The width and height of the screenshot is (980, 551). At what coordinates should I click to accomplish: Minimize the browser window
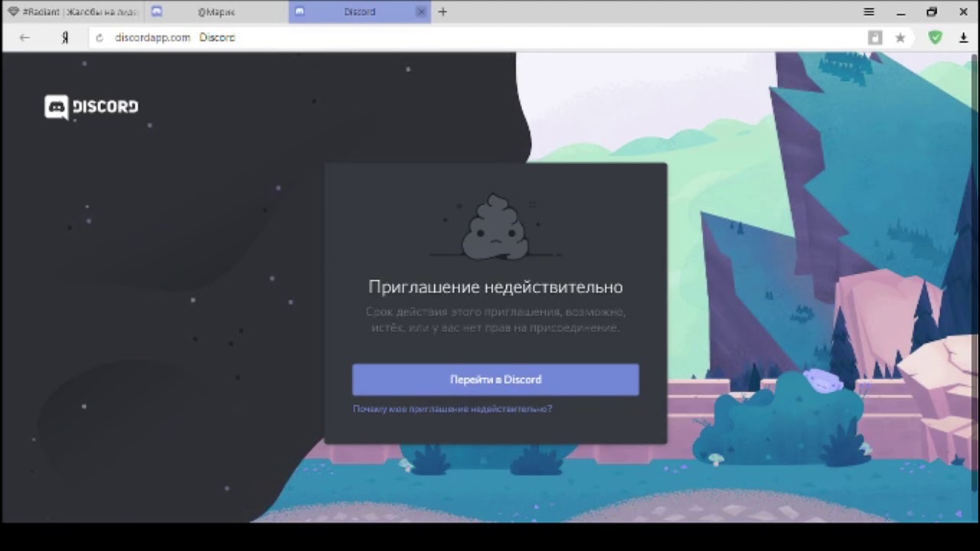(x=900, y=11)
